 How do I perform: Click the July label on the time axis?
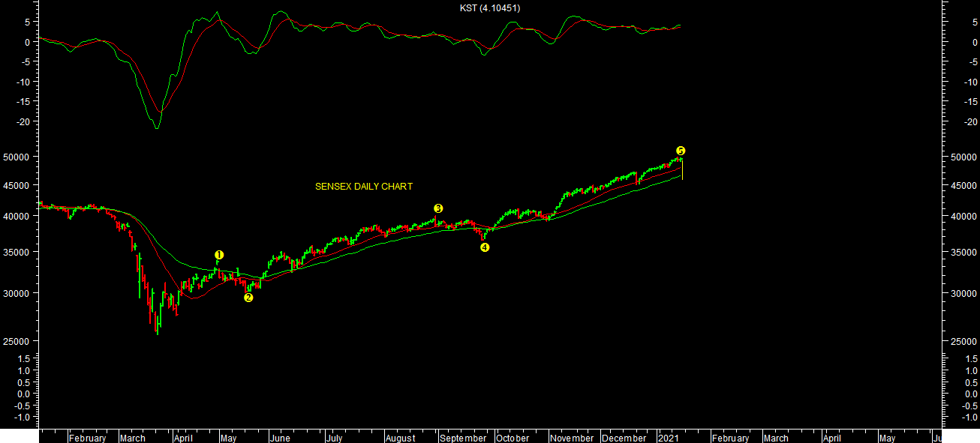click(334, 439)
